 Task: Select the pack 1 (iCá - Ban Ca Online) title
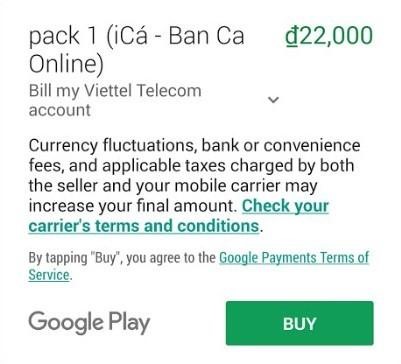pyautogui.click(x=137, y=50)
